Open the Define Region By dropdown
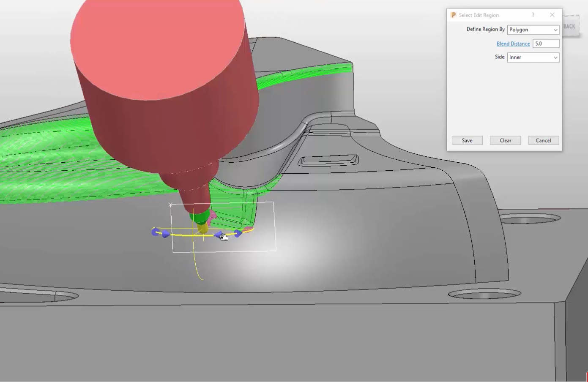 point(533,30)
